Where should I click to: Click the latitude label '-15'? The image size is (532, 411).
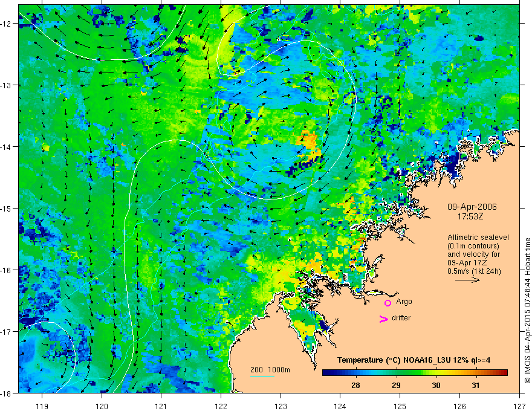click(x=7, y=208)
